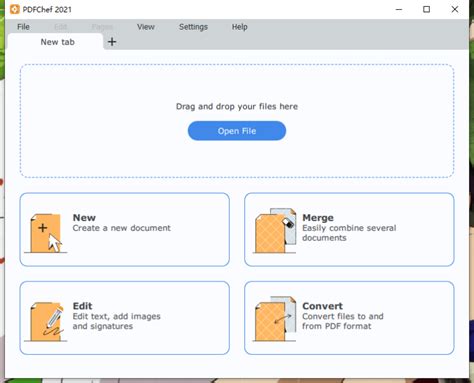Click the PDFChef app logo icon
Screen dimensions: 474x383
(15, 9)
